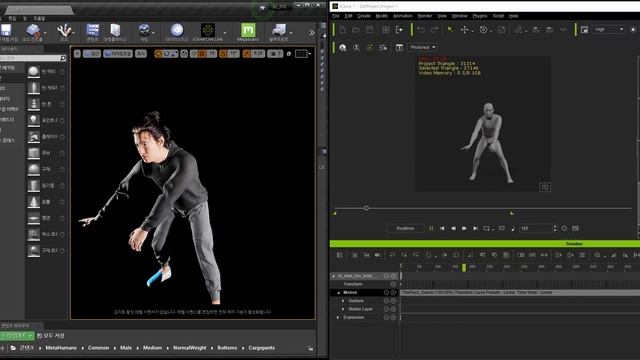Click the Save Project icon in iClone toolbar
Viewport: 640px width, 360px height.
coord(369,29)
